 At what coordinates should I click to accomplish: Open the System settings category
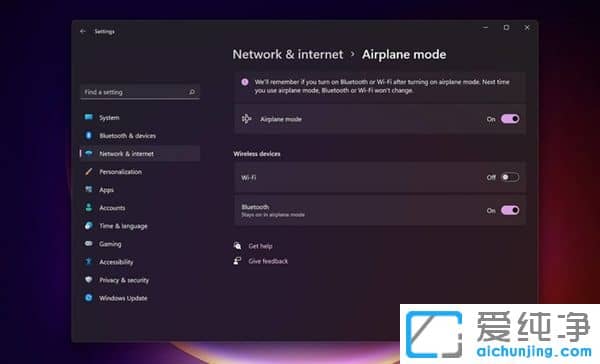pyautogui.click(x=140, y=118)
